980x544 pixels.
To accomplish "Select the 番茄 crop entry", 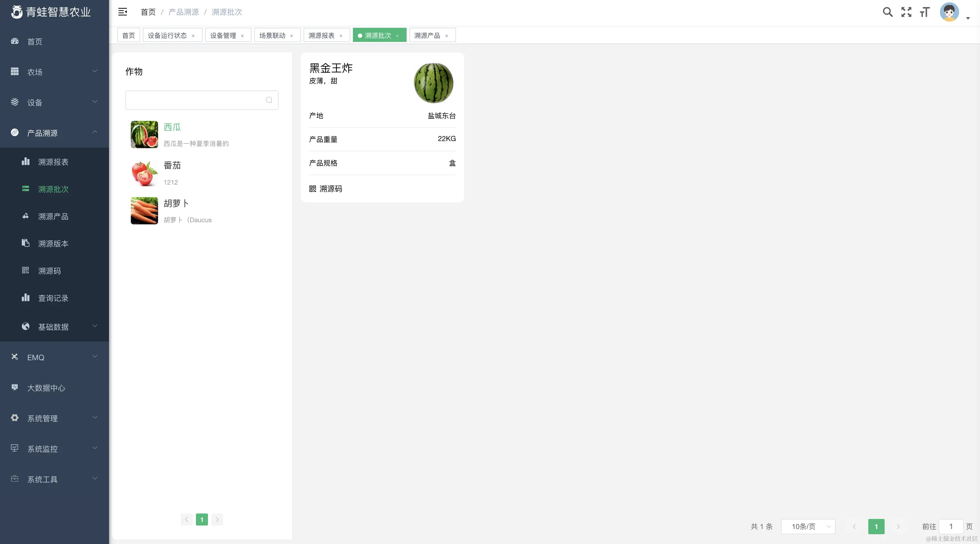I will (x=172, y=165).
